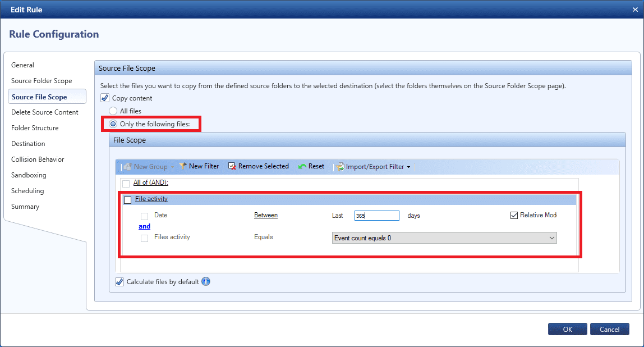Image resolution: width=644 pixels, height=347 pixels.
Task: Click the green Reset arrow icon
Action: 302,166
